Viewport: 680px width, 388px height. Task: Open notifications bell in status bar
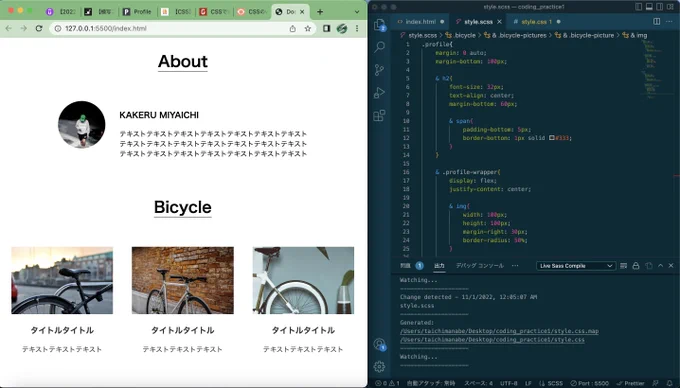coord(670,383)
